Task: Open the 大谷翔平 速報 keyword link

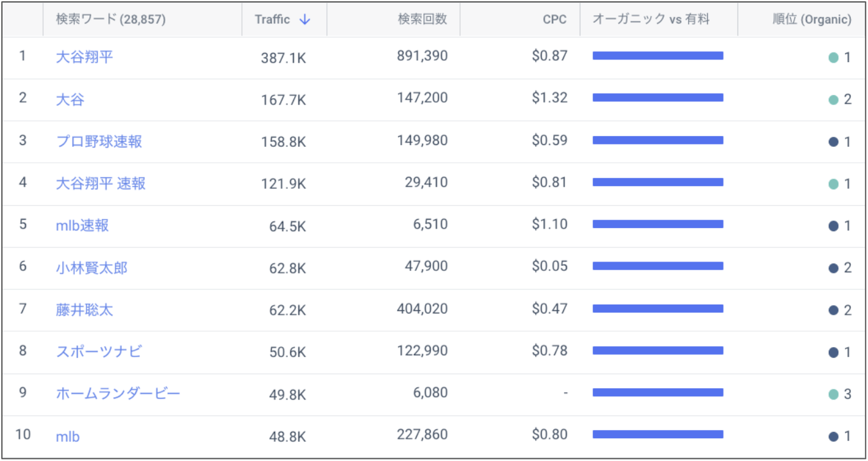Action: tap(101, 184)
